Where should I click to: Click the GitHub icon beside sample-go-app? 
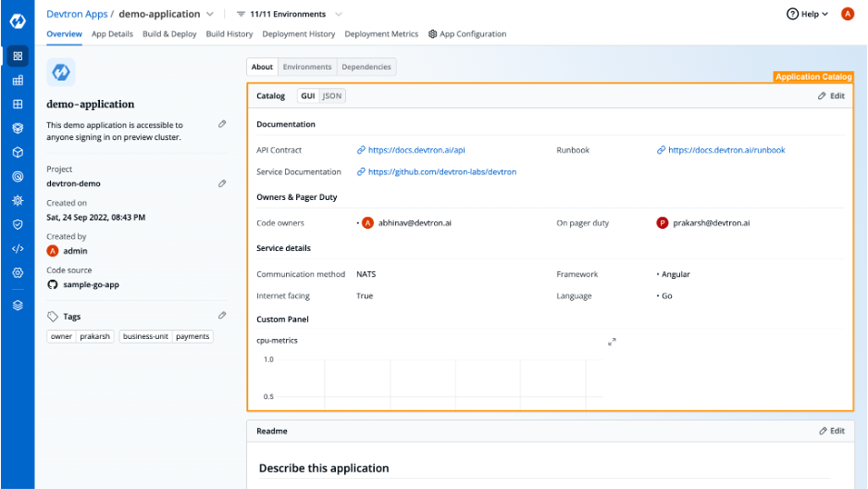[53, 284]
